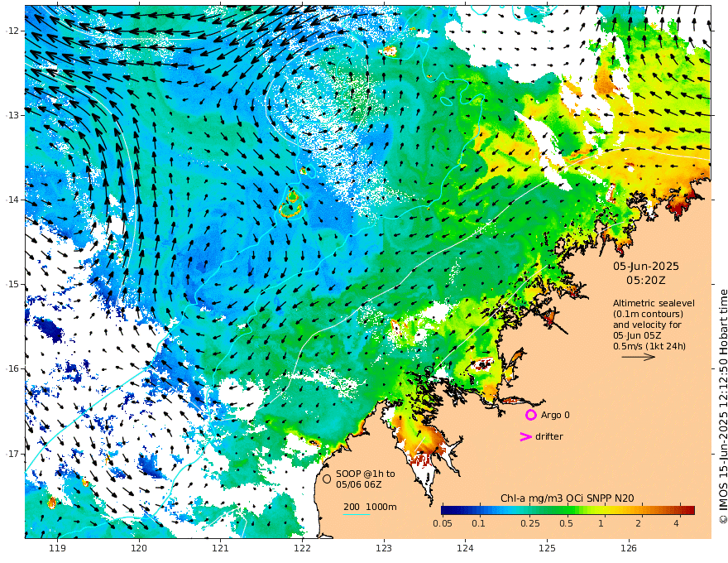Click the longitude axis label 121
The height and width of the screenshot is (563, 728).
[221, 548]
